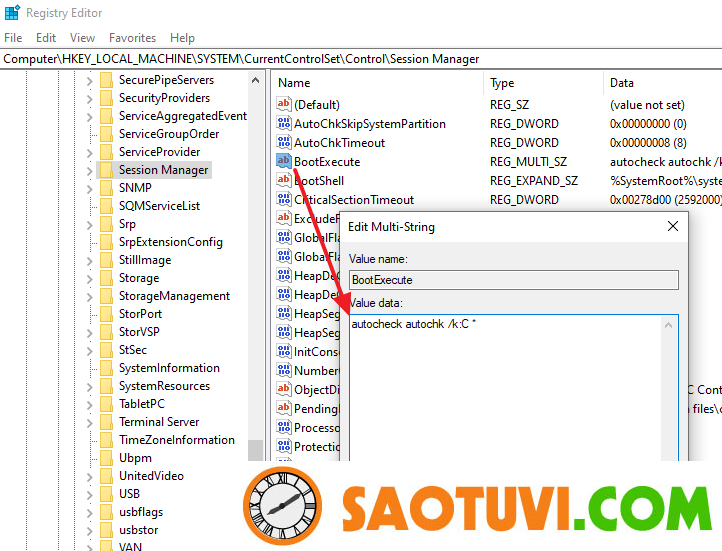Click the registry path address bar
The height and width of the screenshot is (551, 722).
click(361, 59)
